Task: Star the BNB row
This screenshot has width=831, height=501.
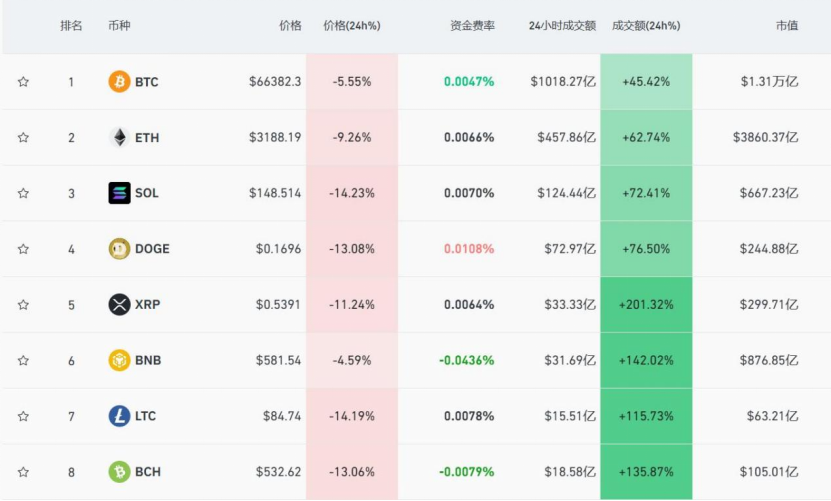Action: pos(23,361)
